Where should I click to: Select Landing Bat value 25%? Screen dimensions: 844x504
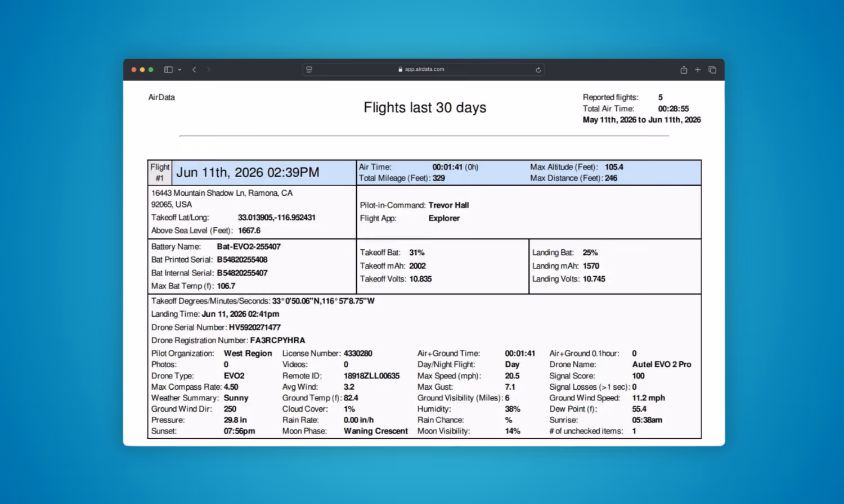point(590,253)
